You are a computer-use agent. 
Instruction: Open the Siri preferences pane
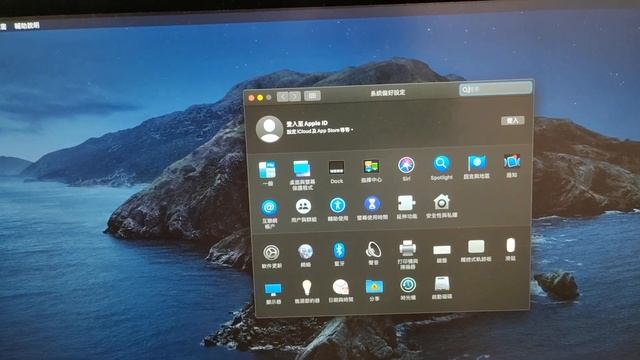406,165
